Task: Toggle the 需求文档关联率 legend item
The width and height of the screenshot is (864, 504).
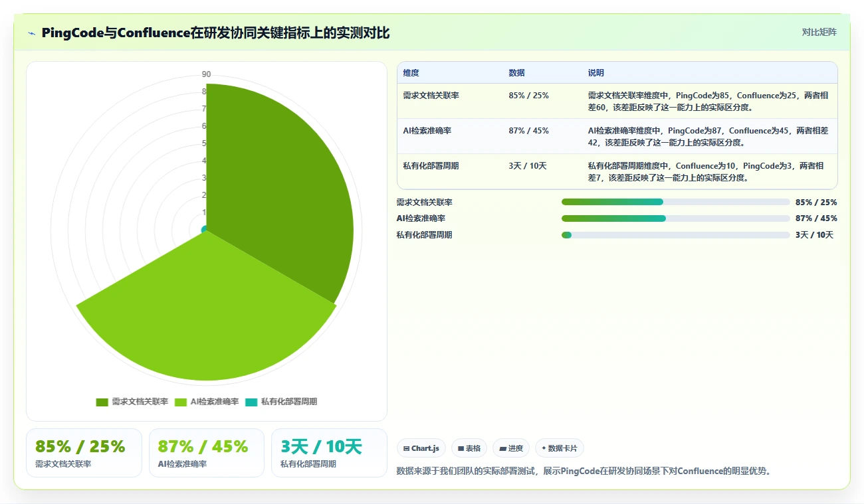Action: 132,402
